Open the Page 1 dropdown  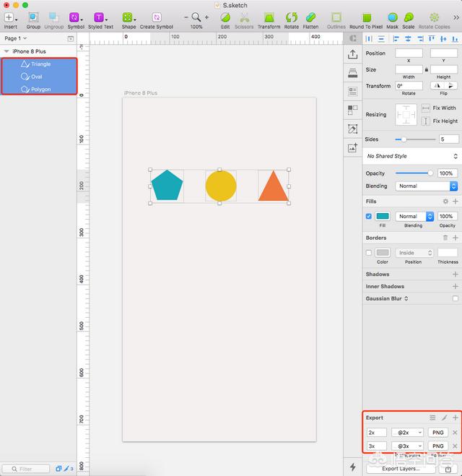point(15,38)
